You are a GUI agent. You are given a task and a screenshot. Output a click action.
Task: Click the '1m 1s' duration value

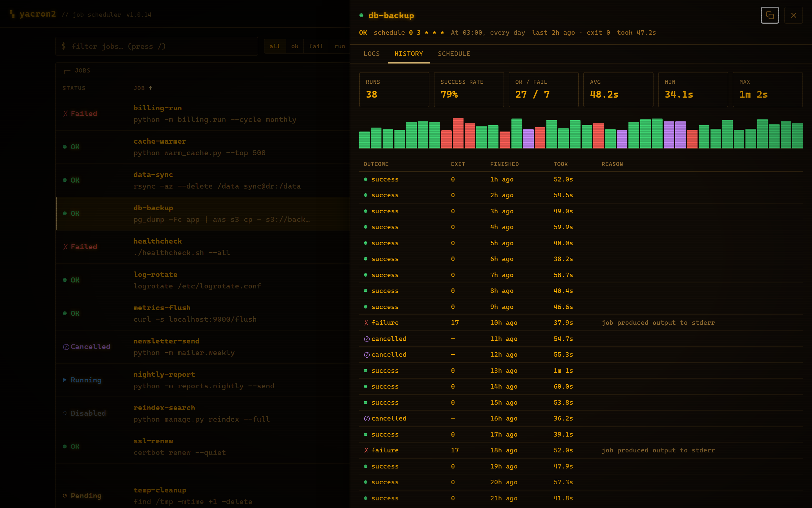[x=563, y=371]
